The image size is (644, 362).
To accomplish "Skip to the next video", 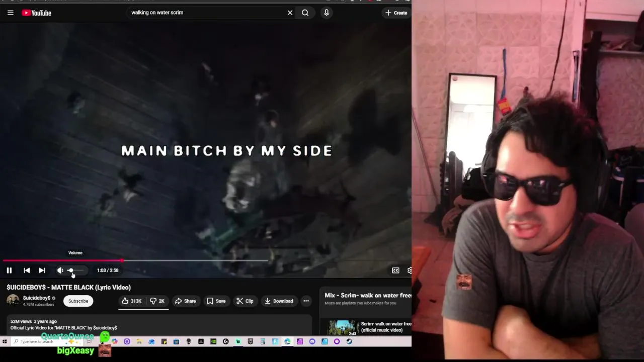I will click(42, 270).
